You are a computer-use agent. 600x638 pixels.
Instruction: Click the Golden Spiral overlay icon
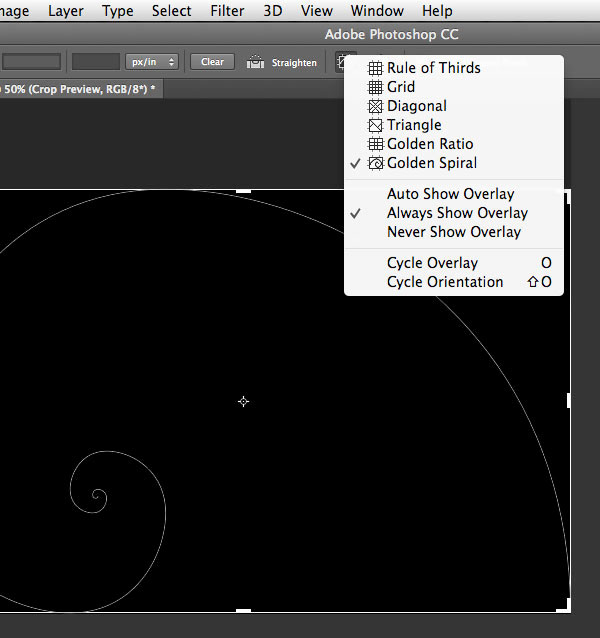point(375,163)
